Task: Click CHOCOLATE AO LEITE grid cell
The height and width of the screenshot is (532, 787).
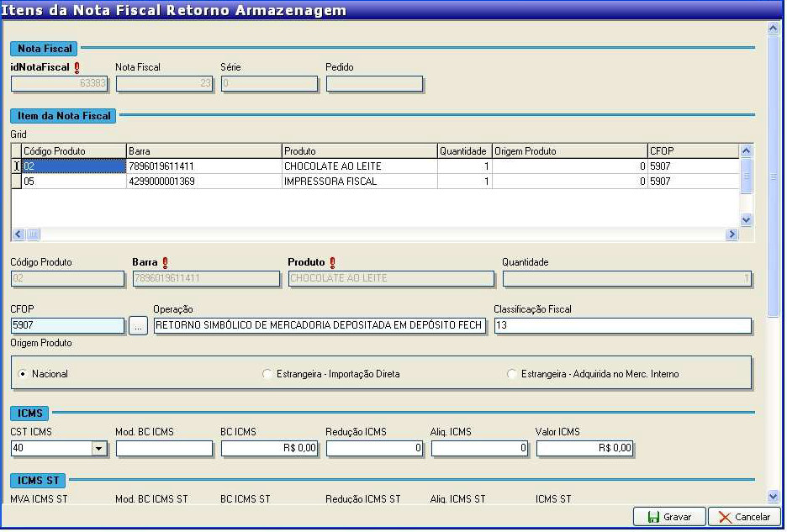Action: click(x=359, y=166)
